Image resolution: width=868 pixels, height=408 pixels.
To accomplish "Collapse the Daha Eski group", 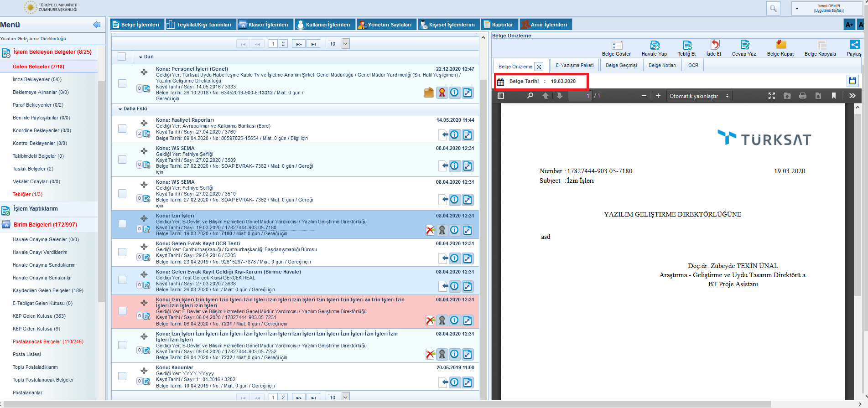I will 120,109.
